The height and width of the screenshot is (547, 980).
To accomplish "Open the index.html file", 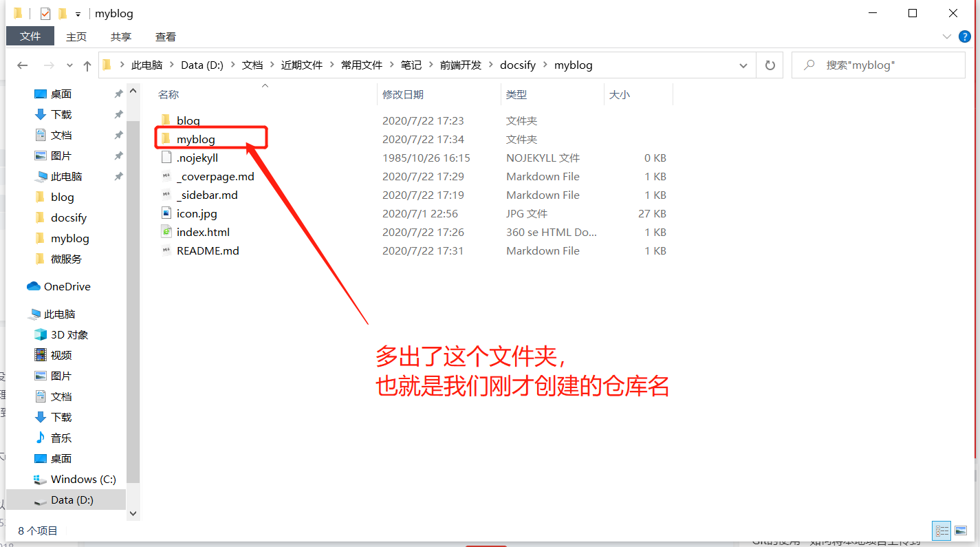I will pos(202,233).
